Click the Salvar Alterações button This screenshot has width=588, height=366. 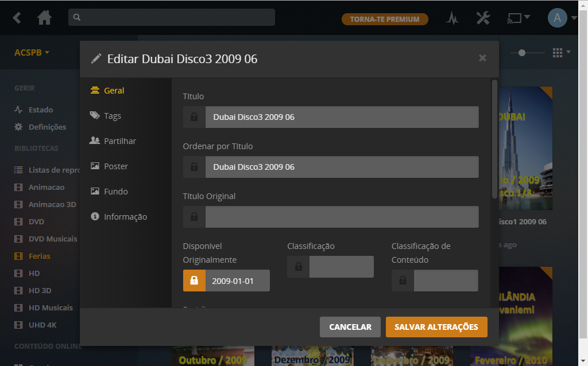point(436,327)
